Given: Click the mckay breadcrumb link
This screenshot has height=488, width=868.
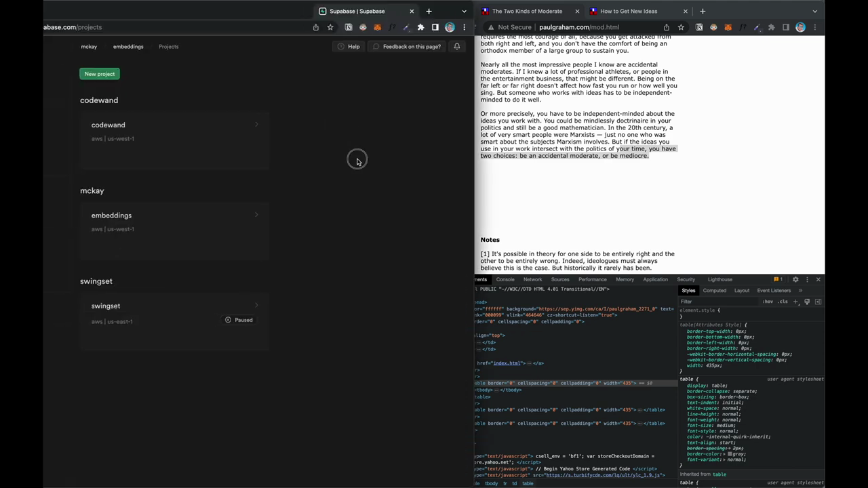Looking at the screenshot, I should click(89, 47).
